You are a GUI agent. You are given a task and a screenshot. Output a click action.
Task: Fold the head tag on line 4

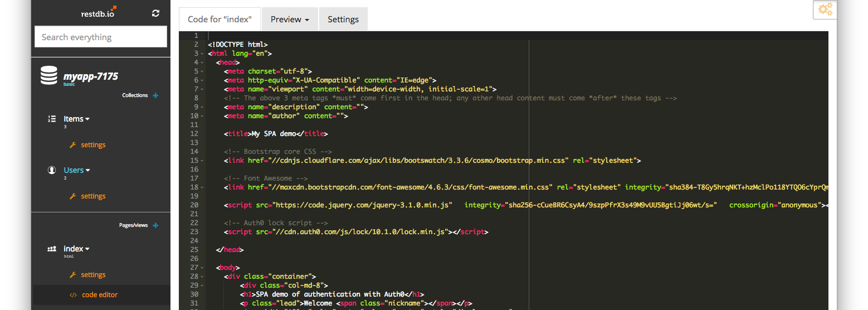click(203, 62)
